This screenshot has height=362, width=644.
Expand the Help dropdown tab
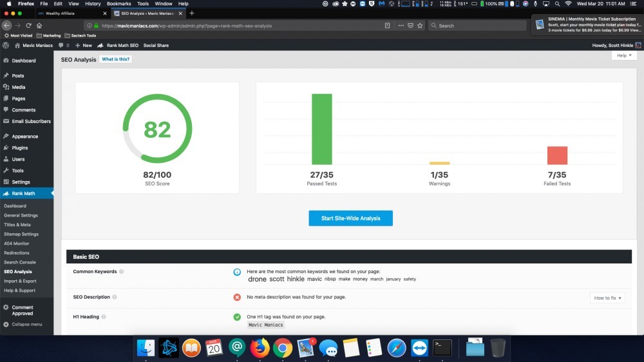pos(624,55)
